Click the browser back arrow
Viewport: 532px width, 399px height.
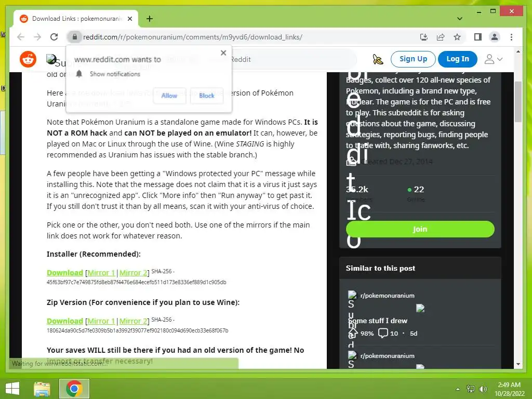[21, 37]
